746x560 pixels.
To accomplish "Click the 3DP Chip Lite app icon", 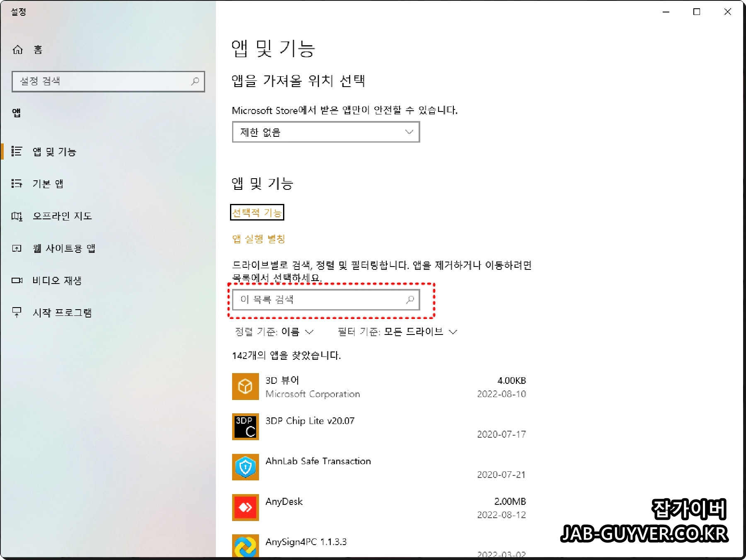I will click(x=245, y=427).
